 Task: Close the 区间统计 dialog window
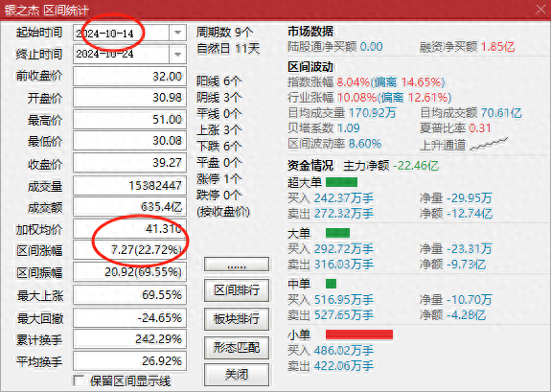coord(541,10)
